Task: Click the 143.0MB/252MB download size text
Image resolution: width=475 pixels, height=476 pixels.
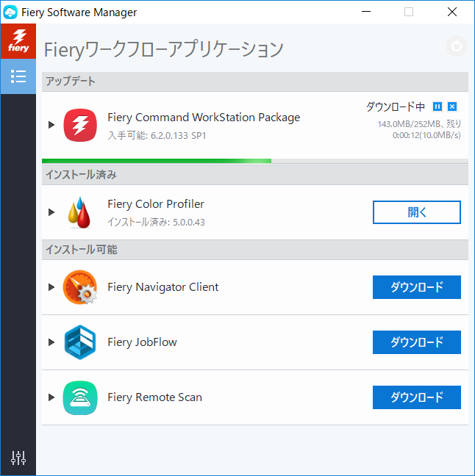Action: coord(409,124)
